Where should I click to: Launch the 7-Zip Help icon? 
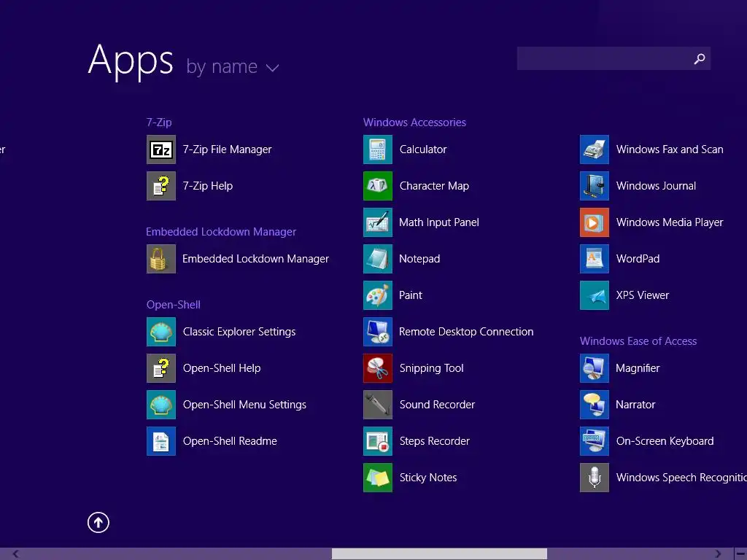click(161, 186)
